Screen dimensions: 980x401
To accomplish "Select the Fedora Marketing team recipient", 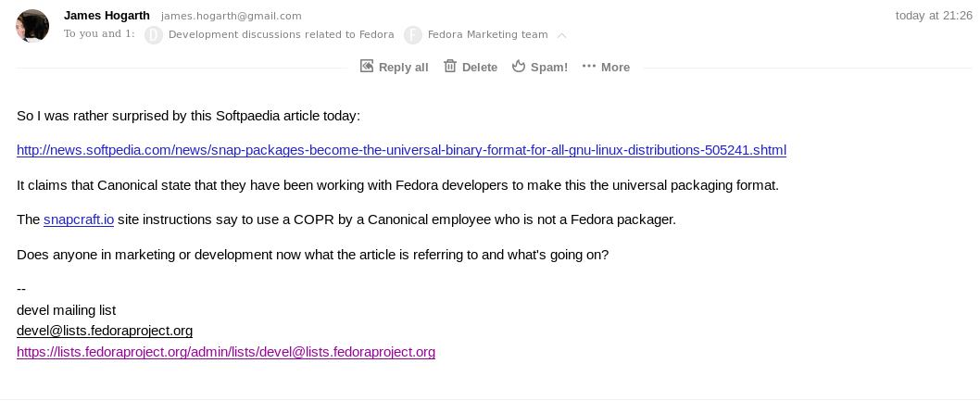I will point(487,34).
